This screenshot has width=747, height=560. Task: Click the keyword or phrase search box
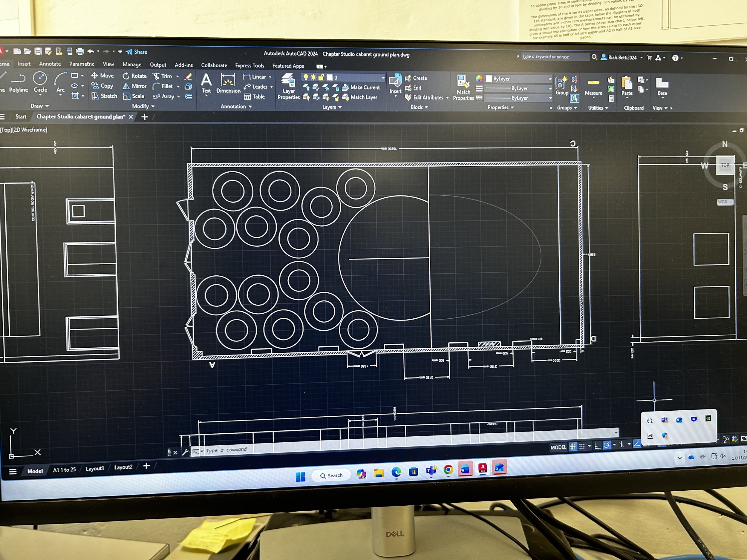coord(555,57)
